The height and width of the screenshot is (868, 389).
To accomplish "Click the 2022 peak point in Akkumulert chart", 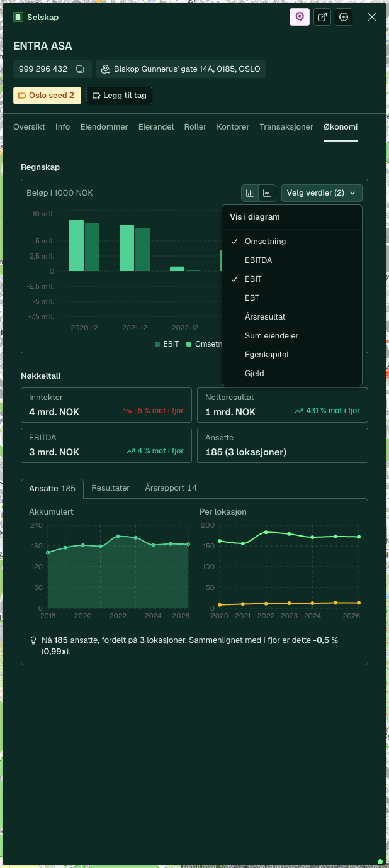I will (x=118, y=536).
